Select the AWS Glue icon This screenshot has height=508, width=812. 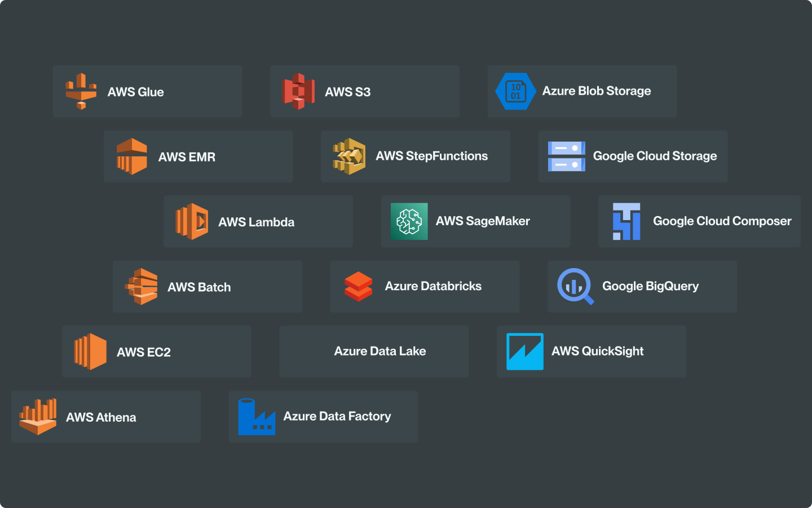(x=81, y=91)
